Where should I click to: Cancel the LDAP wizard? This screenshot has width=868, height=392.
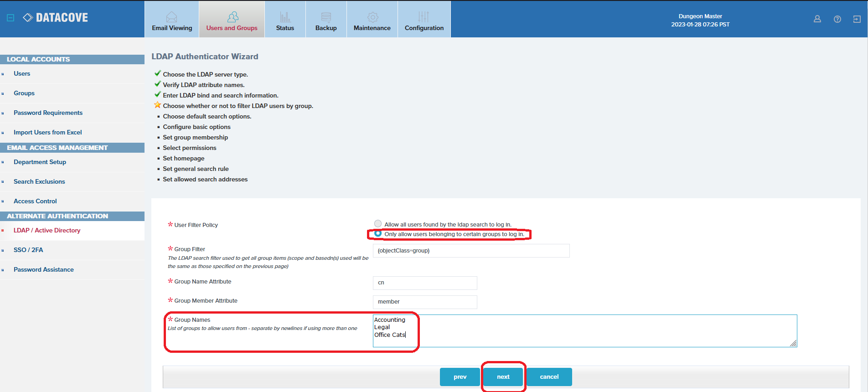click(549, 377)
